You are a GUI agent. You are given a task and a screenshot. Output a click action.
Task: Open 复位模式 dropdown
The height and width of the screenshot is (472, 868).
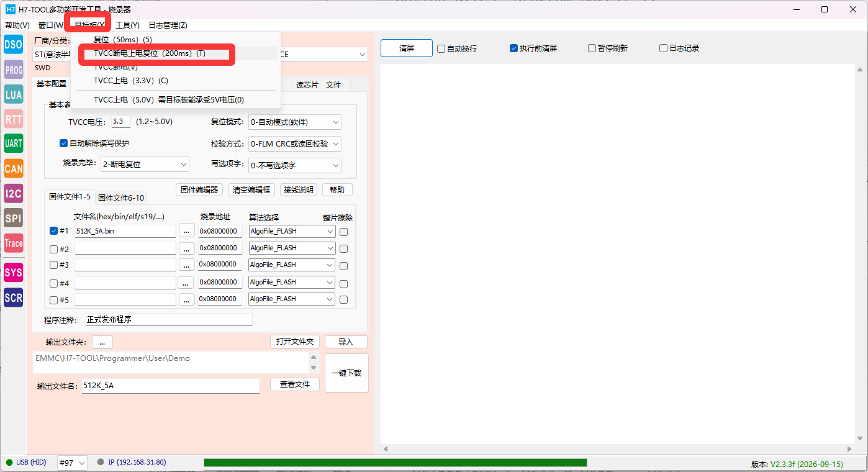pos(295,122)
